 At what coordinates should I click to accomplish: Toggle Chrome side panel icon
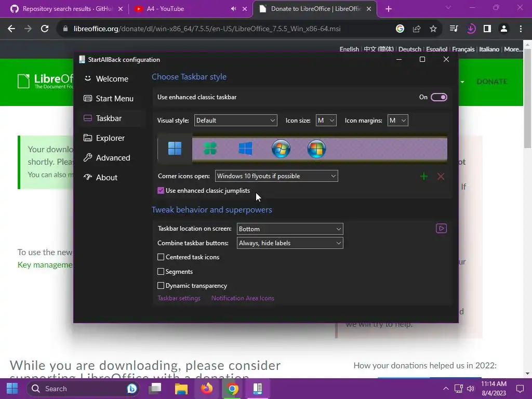(487, 29)
